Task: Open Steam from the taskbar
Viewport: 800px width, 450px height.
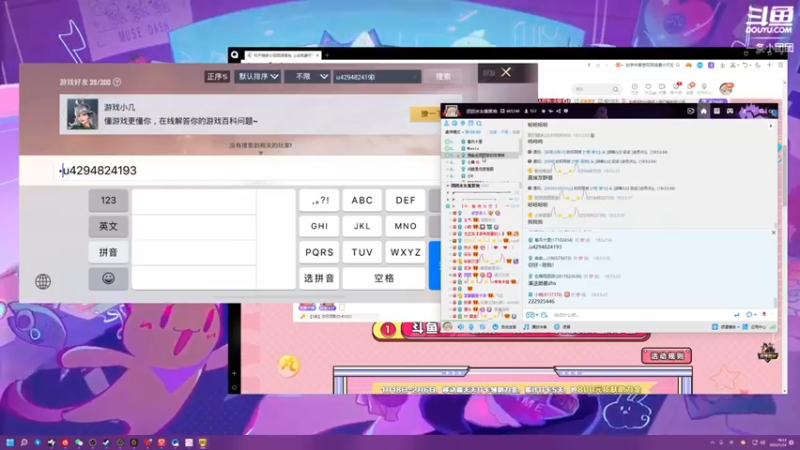Action: click(106, 442)
